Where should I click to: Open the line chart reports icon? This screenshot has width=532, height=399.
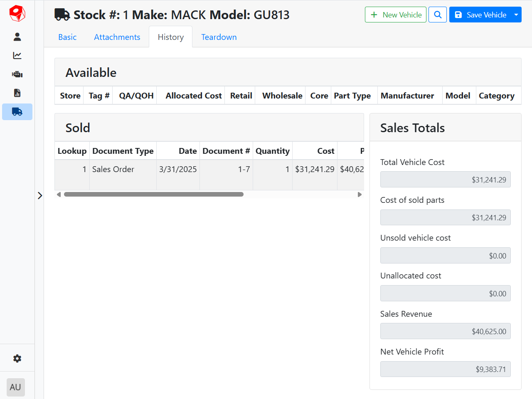[17, 56]
